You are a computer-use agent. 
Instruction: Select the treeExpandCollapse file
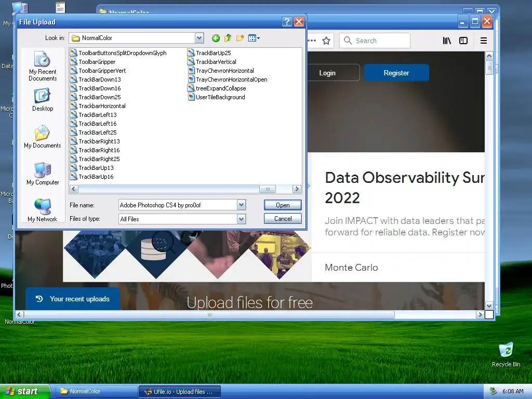(x=217, y=88)
